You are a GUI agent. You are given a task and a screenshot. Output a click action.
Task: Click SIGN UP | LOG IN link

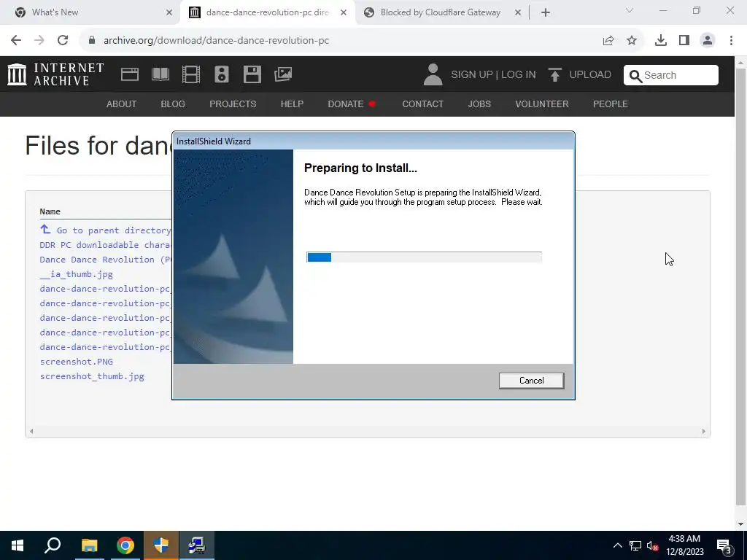click(x=493, y=75)
